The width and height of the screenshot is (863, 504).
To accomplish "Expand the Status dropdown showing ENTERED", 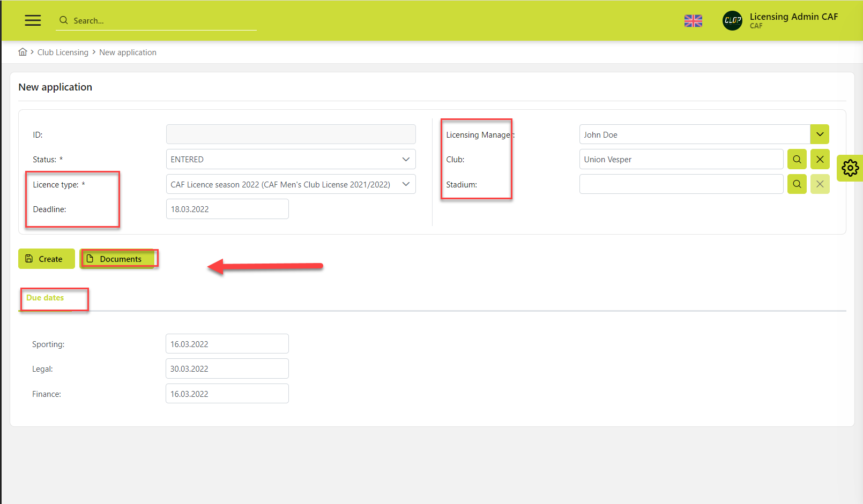I will (291, 160).
